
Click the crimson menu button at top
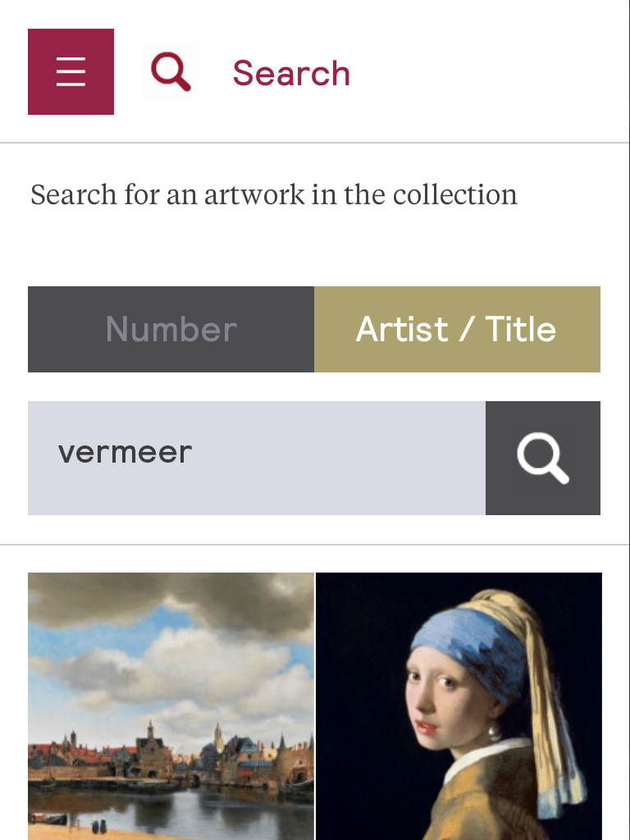click(71, 72)
